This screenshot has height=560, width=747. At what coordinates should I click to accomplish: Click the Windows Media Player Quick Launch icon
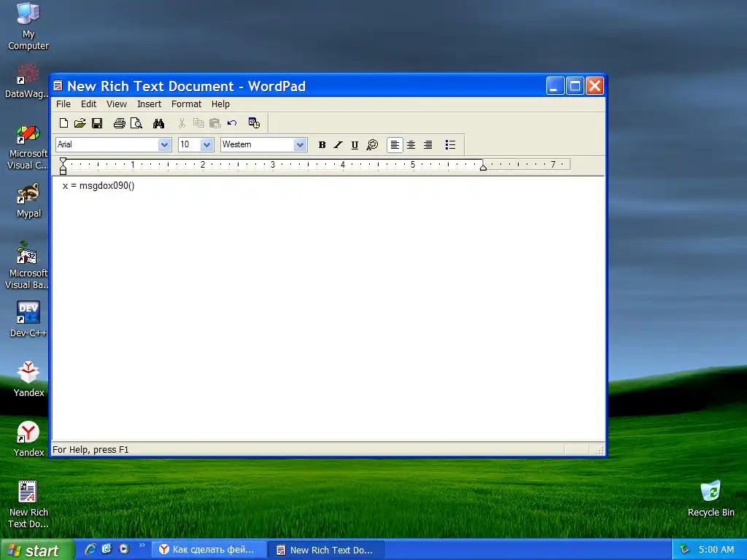point(124,549)
